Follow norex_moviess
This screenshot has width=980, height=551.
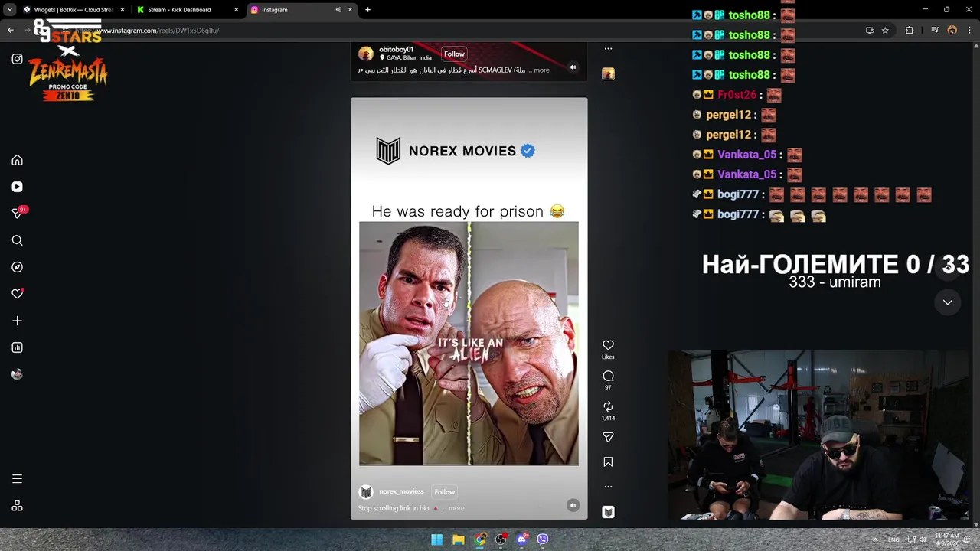tap(444, 492)
